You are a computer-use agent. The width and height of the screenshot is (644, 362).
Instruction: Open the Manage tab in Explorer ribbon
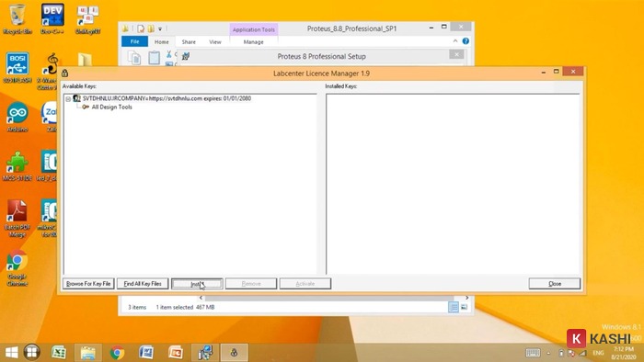[x=253, y=42]
